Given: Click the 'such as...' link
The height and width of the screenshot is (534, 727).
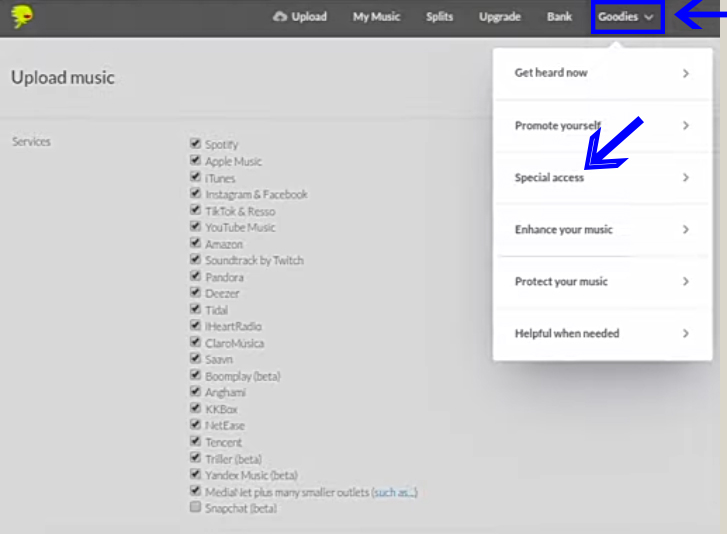Looking at the screenshot, I should click(x=395, y=492).
